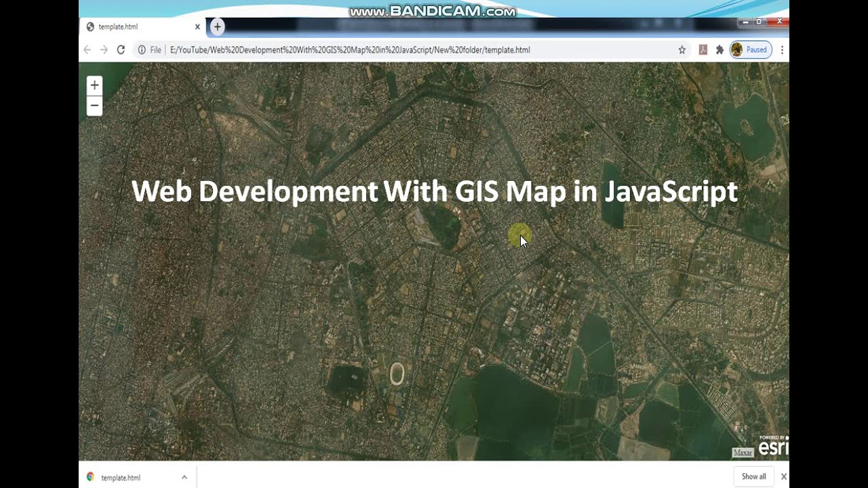Zoom out of the map

point(94,106)
